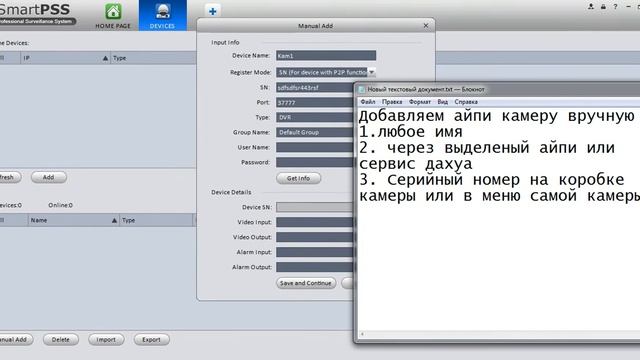Click the line '2. через выделеный айпи или'
Image resolution: width=640 pixels, height=360 pixels.
click(487, 148)
